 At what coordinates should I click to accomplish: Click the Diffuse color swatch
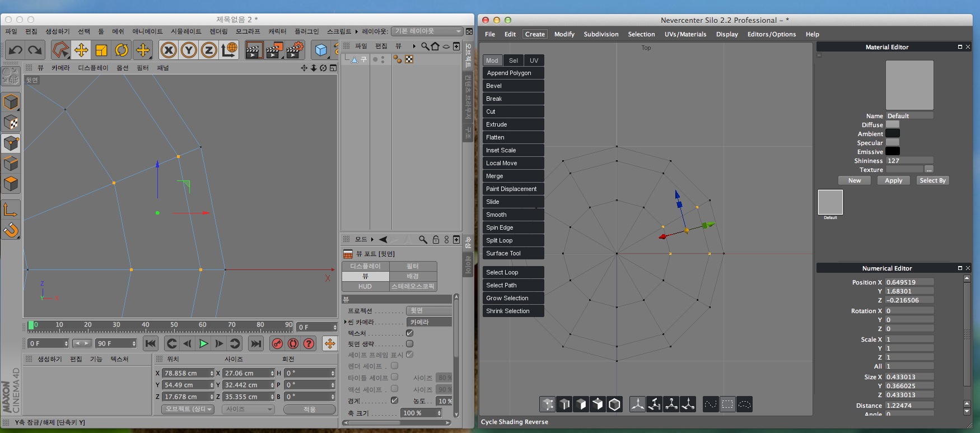pos(893,124)
